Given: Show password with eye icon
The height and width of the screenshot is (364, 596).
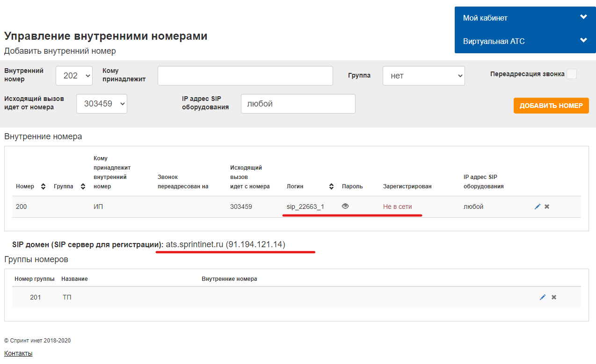Looking at the screenshot, I should point(345,206).
